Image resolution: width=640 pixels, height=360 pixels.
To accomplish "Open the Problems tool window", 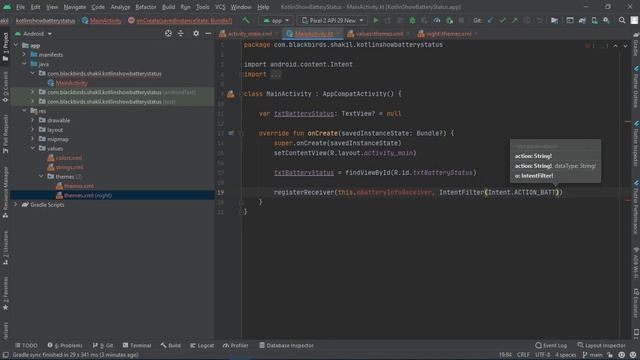I will point(65,345).
